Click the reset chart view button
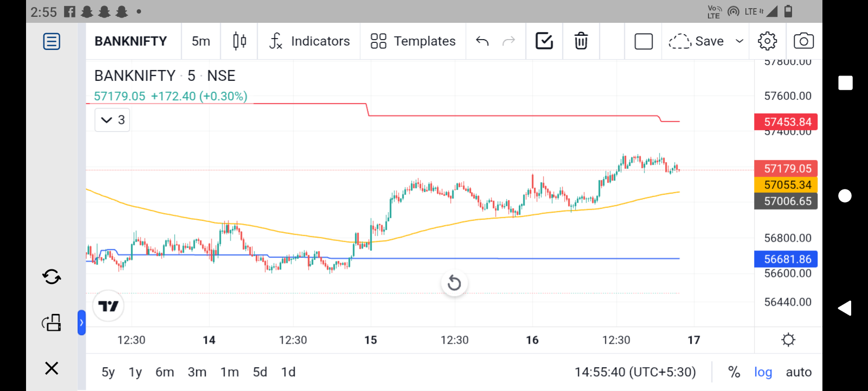868x391 pixels. click(x=454, y=283)
